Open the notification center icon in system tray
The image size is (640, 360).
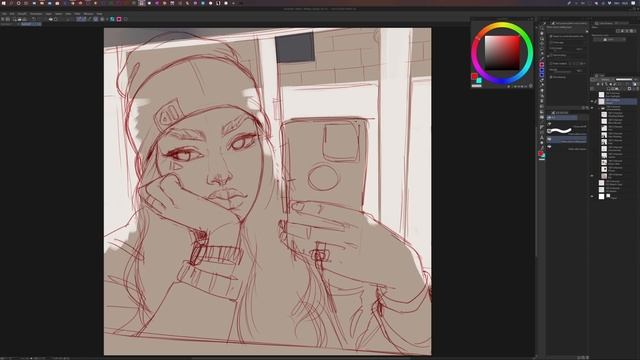click(x=634, y=3)
